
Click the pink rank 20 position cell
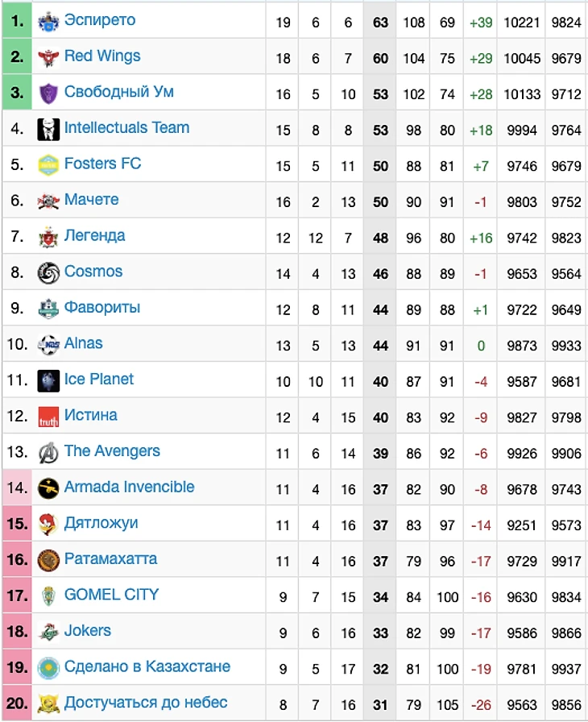17,703
